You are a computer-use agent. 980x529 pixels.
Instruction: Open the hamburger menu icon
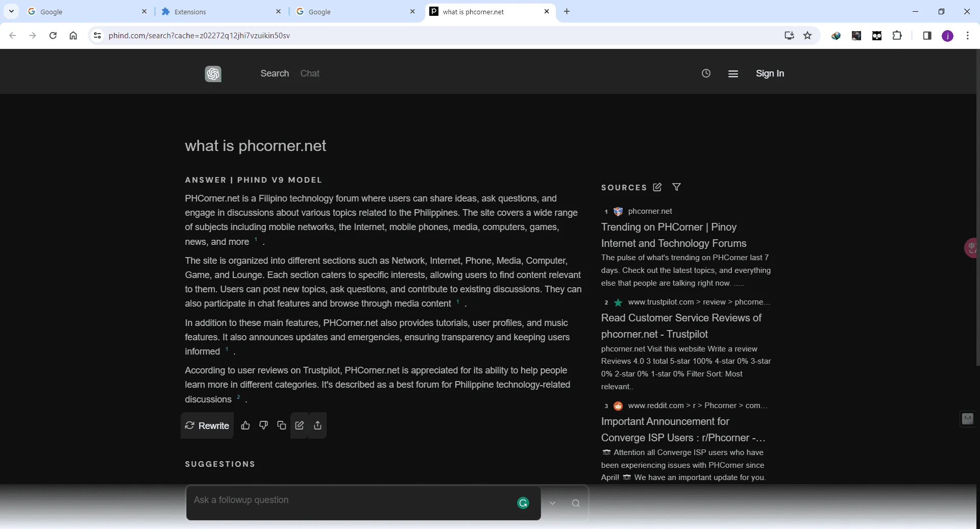(x=733, y=74)
